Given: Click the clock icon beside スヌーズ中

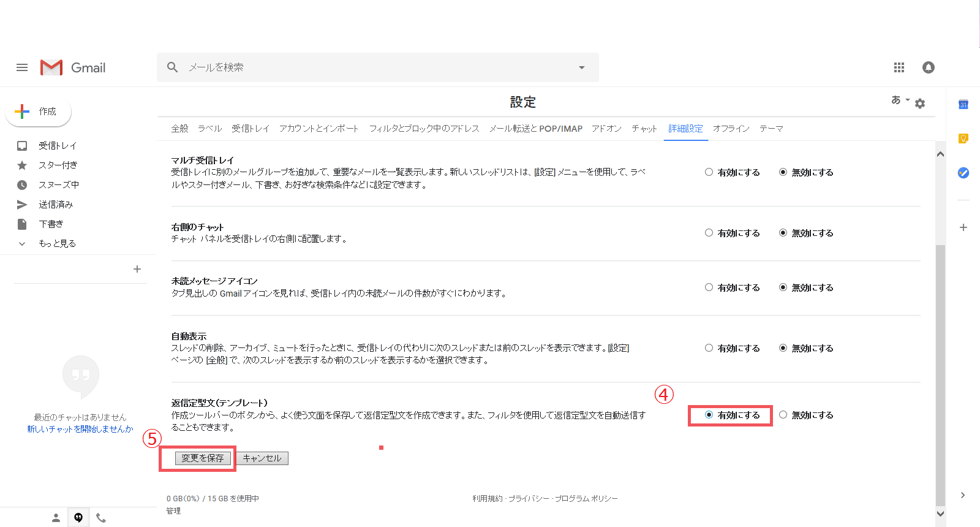Looking at the screenshot, I should (22, 185).
